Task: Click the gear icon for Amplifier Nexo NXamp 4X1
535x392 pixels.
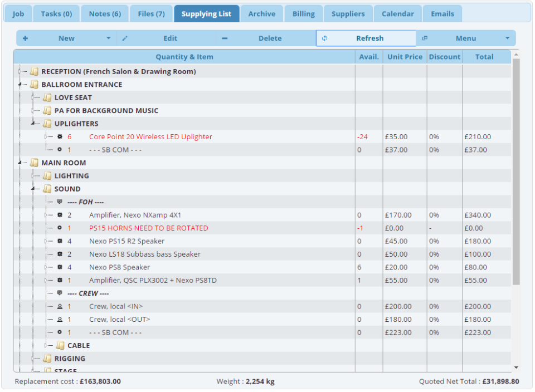Action: pyautogui.click(x=60, y=215)
